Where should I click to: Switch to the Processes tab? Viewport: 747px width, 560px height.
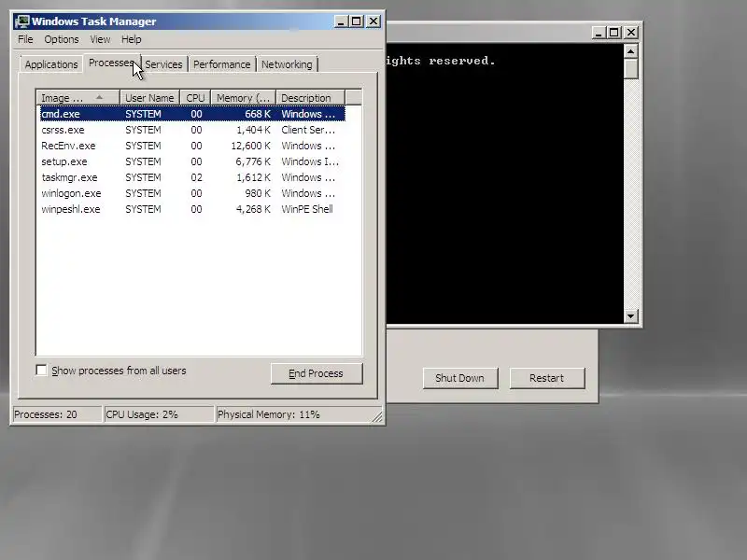click(111, 63)
